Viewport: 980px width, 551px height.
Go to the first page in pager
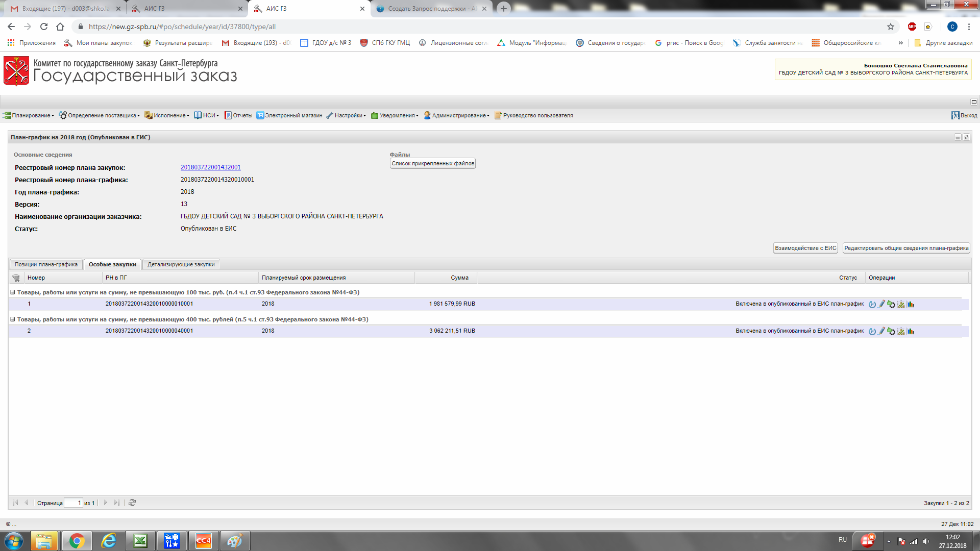pyautogui.click(x=15, y=503)
